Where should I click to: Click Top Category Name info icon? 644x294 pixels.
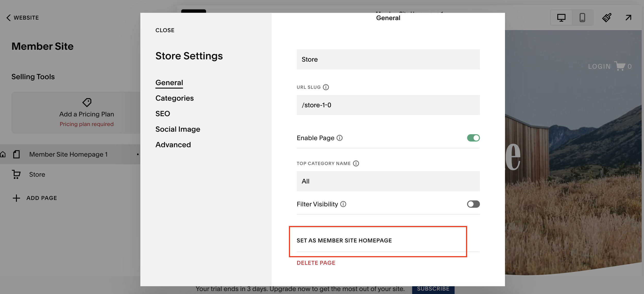356,163
